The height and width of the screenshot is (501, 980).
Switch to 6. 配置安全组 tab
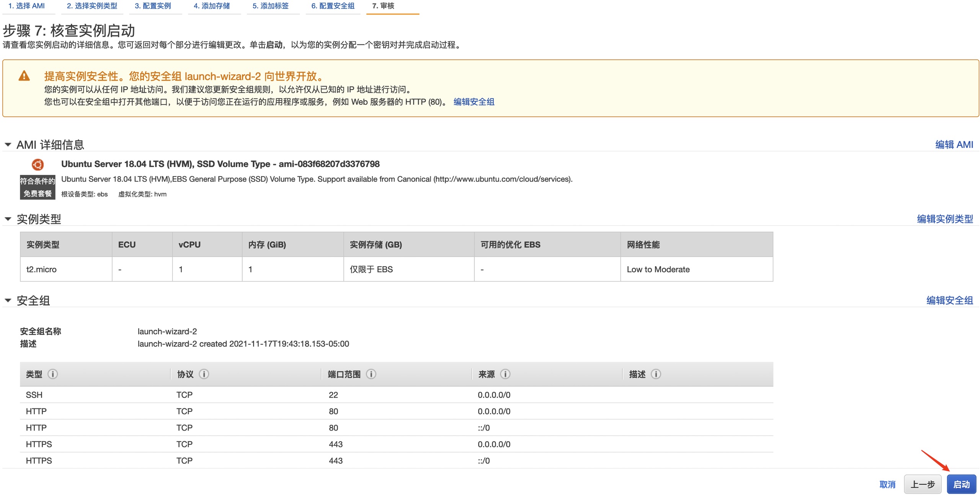point(333,6)
